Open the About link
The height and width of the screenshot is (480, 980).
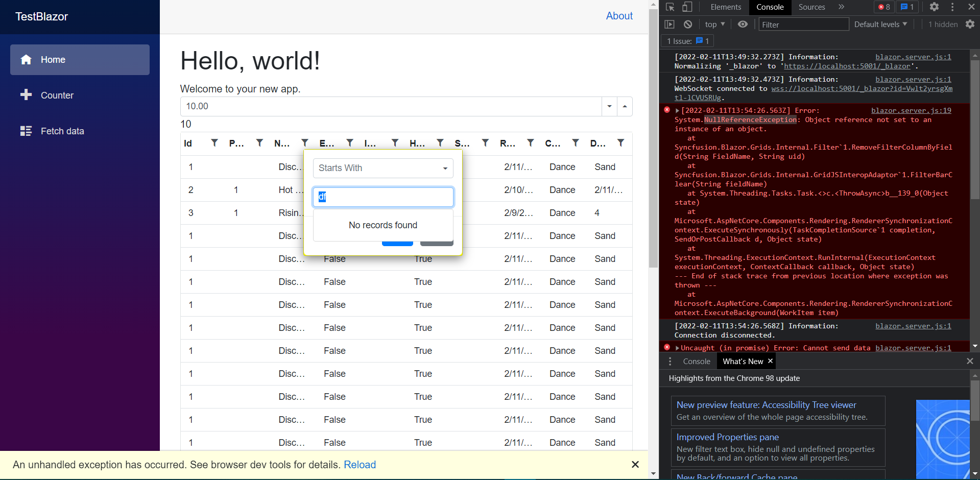click(619, 16)
